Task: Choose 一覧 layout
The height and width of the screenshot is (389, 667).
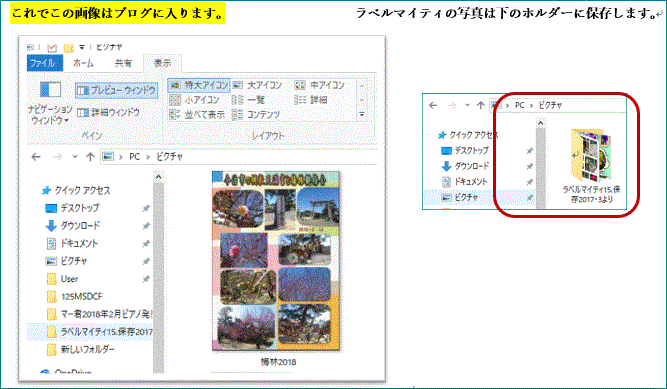Action: (x=248, y=100)
